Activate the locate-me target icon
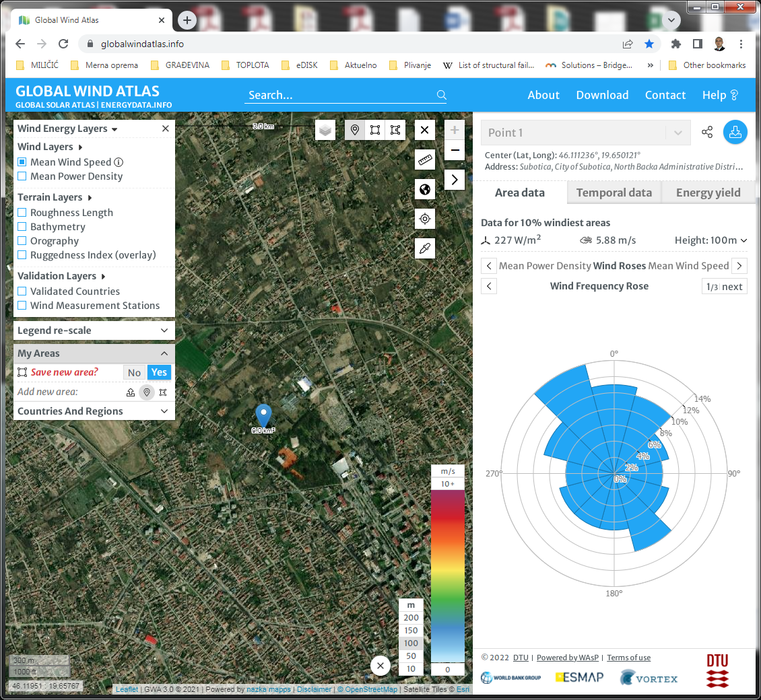 pyautogui.click(x=424, y=219)
